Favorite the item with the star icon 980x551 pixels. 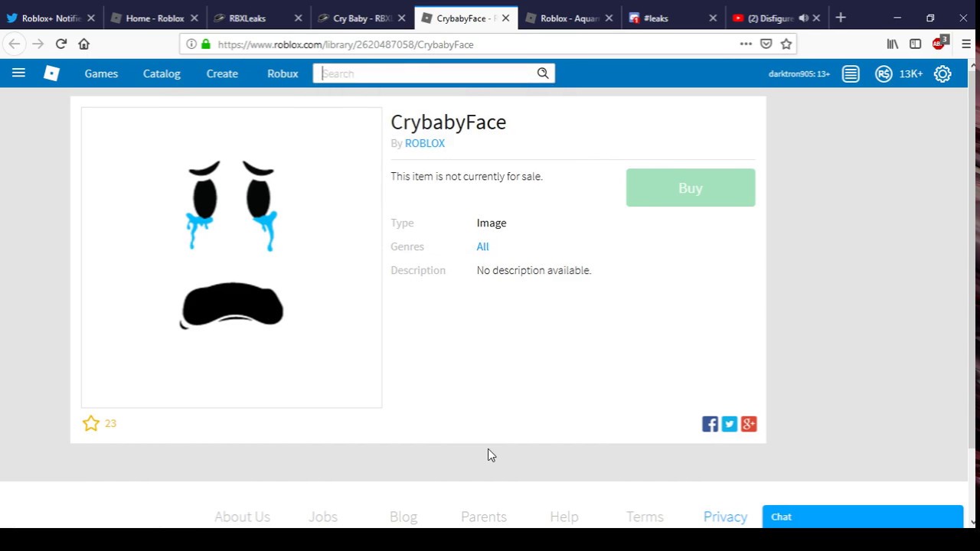(91, 423)
